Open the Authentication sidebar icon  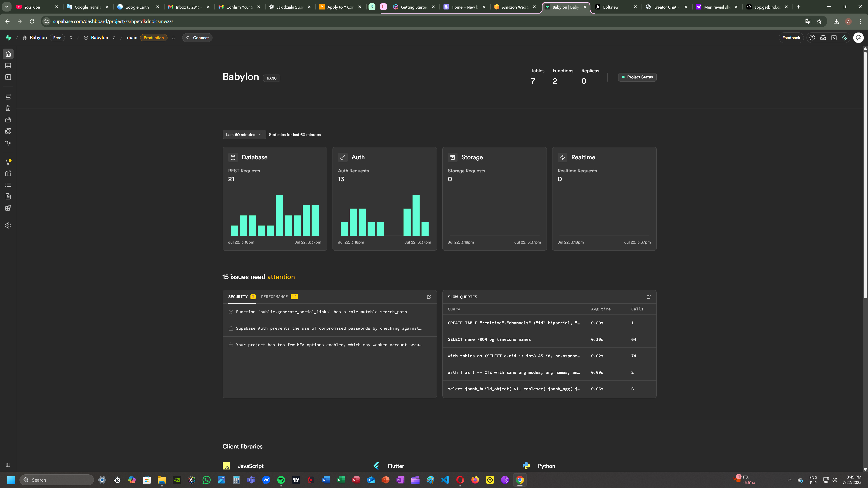tap(8, 108)
